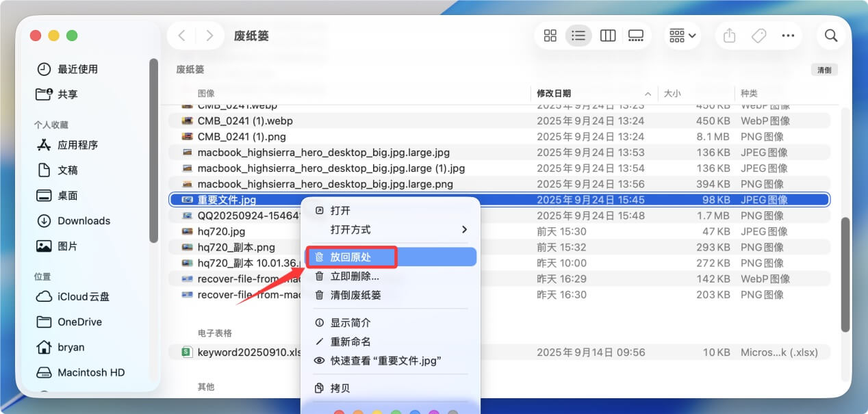The width and height of the screenshot is (868, 414).
Task: Choose 放回原处 from the context menu
Action: [x=351, y=257]
